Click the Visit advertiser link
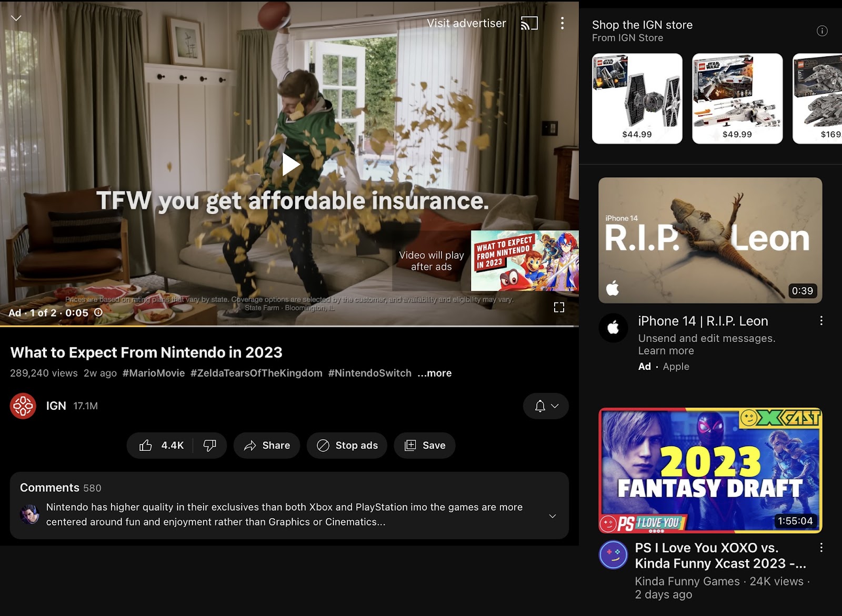The image size is (842, 616). point(466,23)
